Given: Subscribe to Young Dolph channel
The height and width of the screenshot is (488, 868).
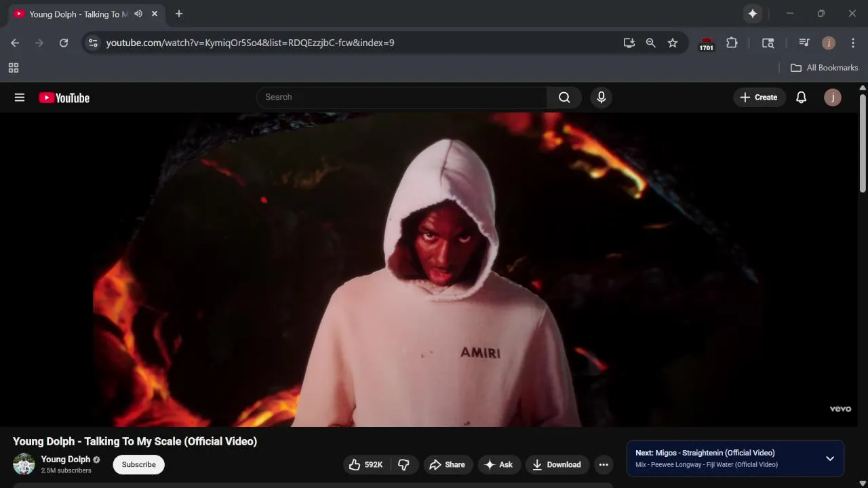Looking at the screenshot, I should click(x=138, y=464).
